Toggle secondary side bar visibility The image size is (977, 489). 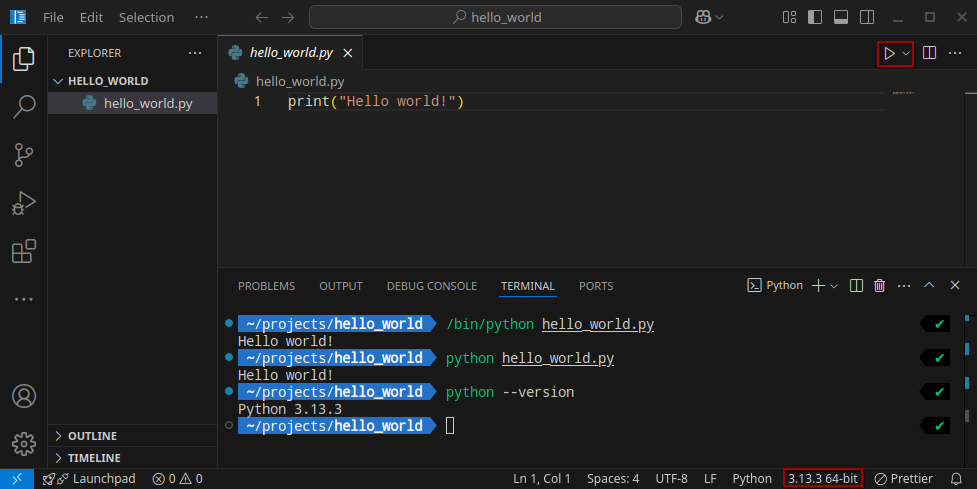pos(866,17)
